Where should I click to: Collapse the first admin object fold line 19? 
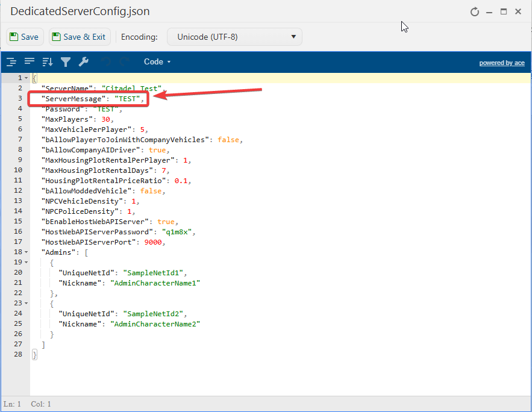pyautogui.click(x=26, y=262)
